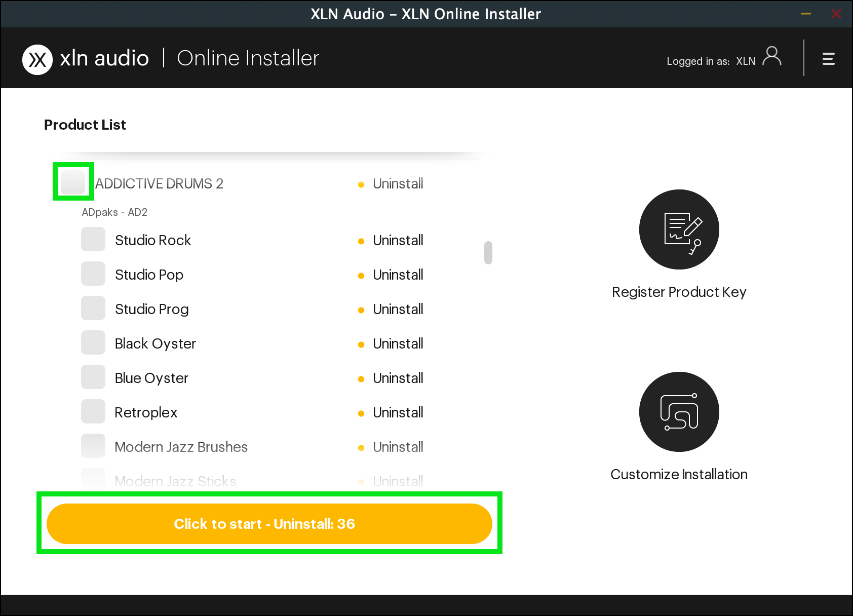Image resolution: width=853 pixels, height=616 pixels.
Task: Click the Register Product Key label
Action: tap(679, 292)
